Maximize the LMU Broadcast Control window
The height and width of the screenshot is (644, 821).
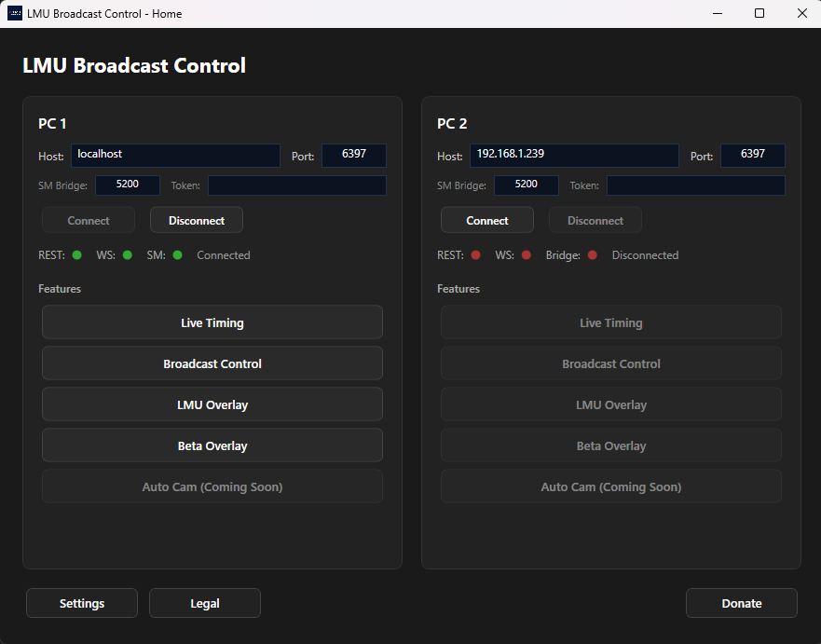[x=759, y=14]
